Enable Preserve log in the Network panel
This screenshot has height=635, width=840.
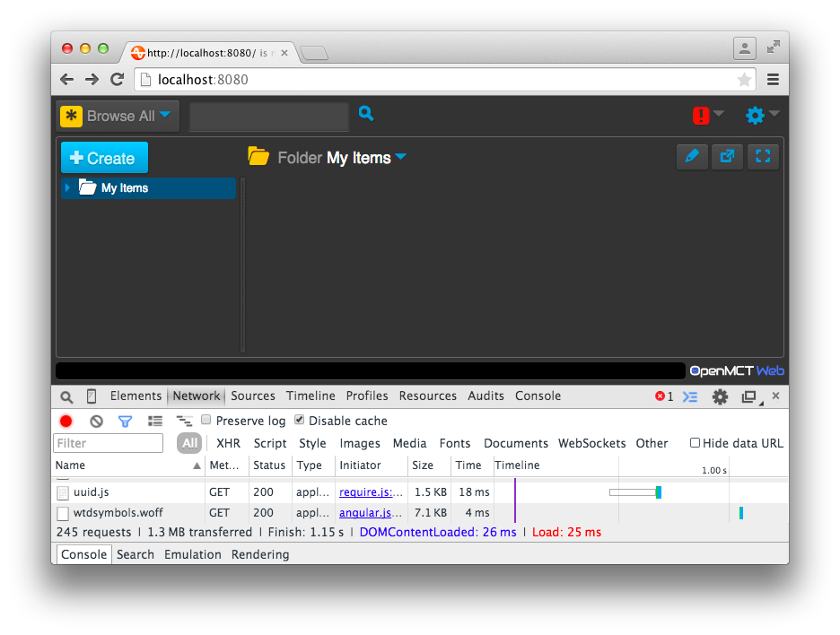coord(206,420)
